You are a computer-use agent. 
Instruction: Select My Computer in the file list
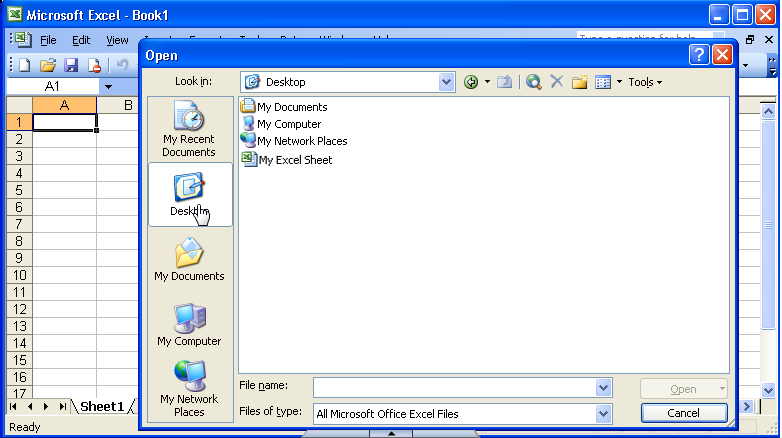[x=289, y=124]
